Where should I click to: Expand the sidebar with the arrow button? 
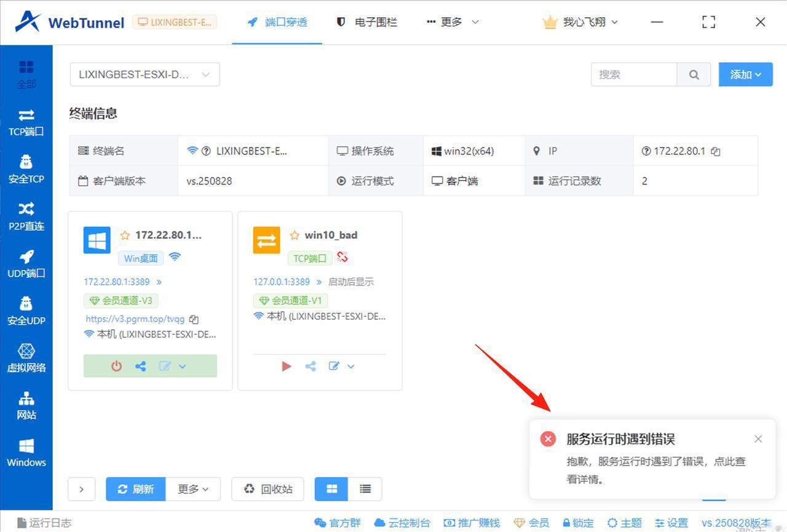click(x=81, y=489)
